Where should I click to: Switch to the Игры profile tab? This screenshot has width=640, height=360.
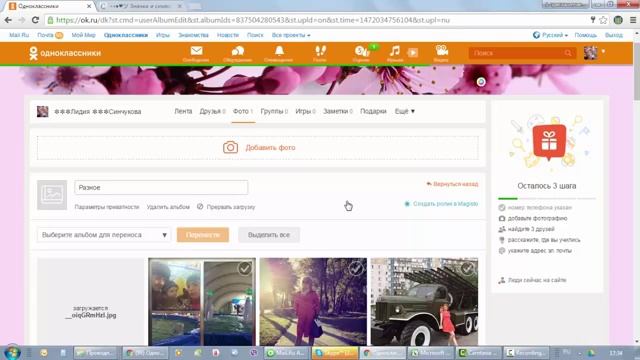tap(305, 111)
